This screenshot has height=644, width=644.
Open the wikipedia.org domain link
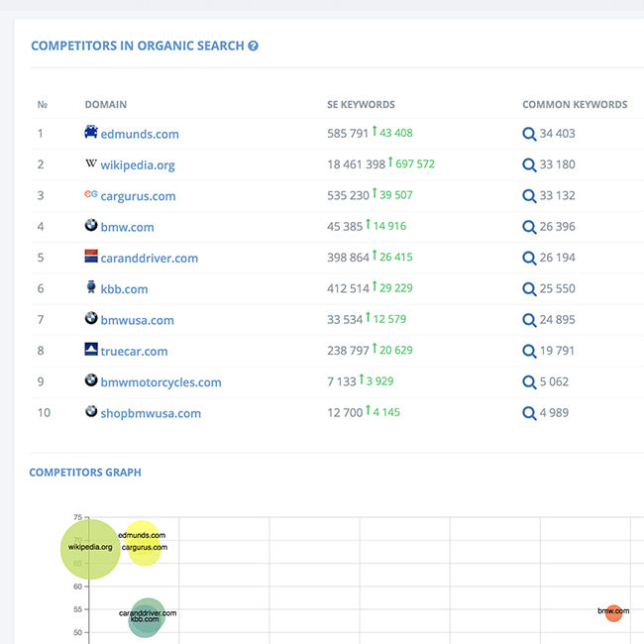pos(138,164)
